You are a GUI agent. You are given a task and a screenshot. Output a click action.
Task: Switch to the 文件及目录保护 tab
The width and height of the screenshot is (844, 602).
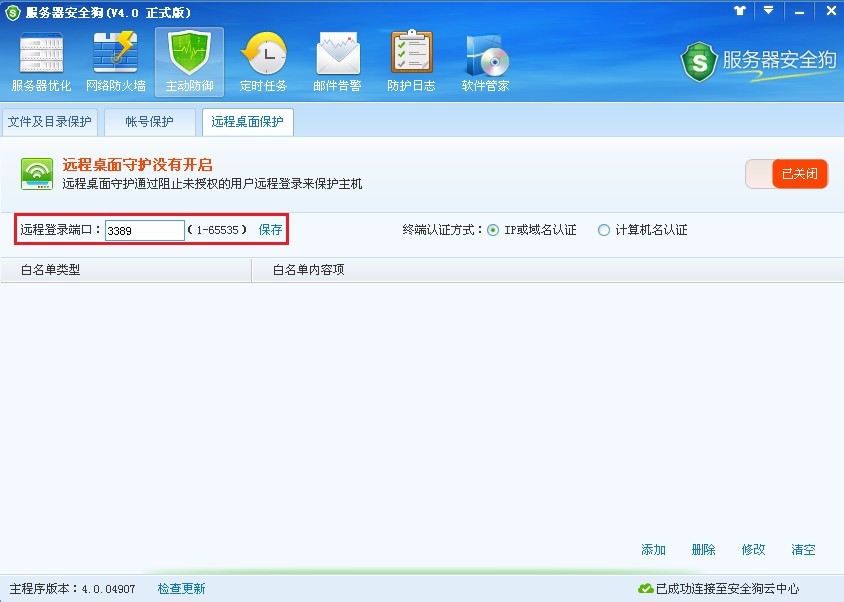pyautogui.click(x=50, y=121)
